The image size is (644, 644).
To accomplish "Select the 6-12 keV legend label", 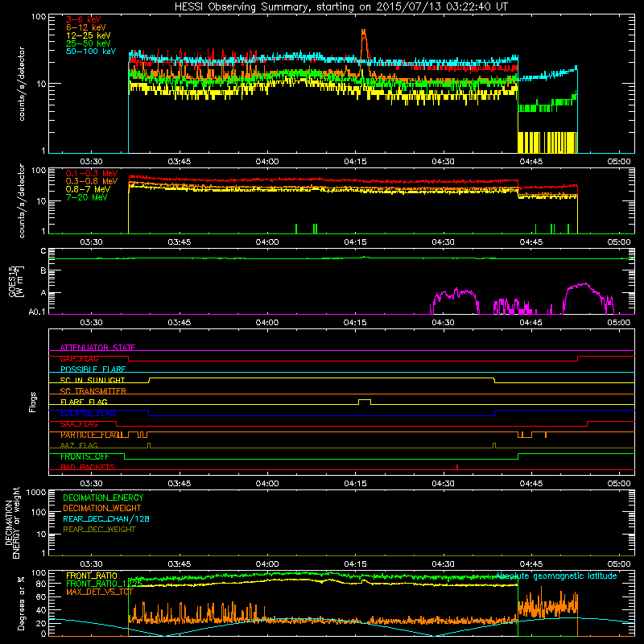I will coord(86,27).
